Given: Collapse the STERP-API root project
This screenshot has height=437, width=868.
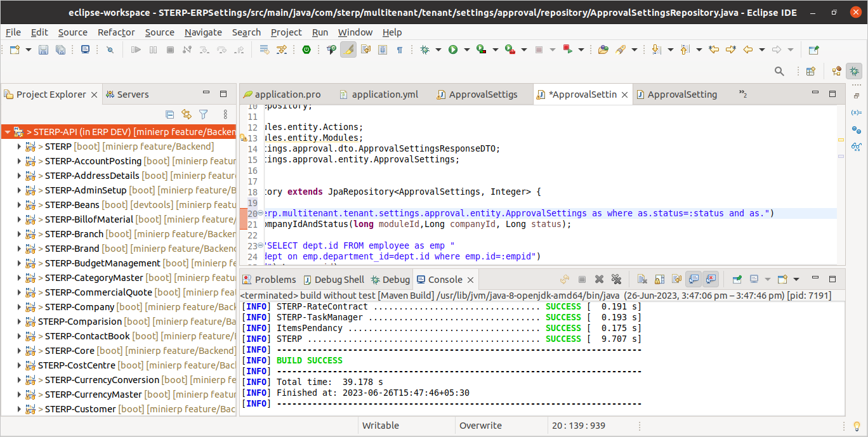Looking at the screenshot, I should [x=7, y=133].
